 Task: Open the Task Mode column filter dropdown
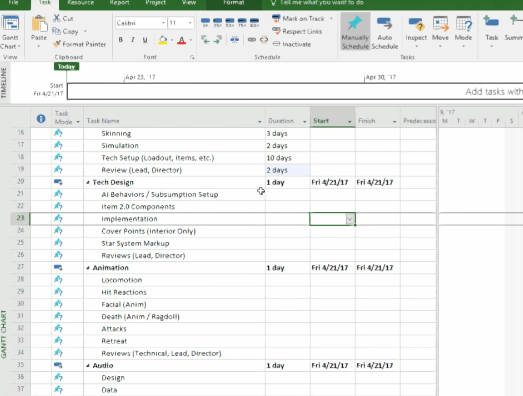tap(78, 122)
